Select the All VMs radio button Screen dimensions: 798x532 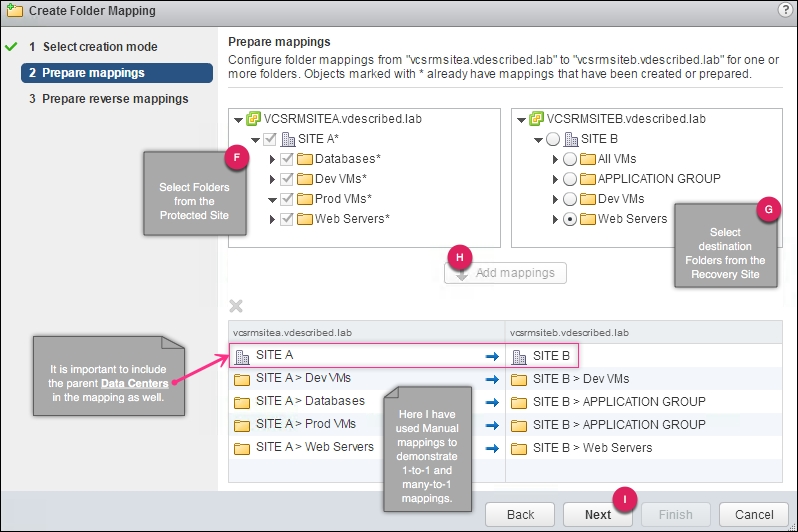click(570, 159)
